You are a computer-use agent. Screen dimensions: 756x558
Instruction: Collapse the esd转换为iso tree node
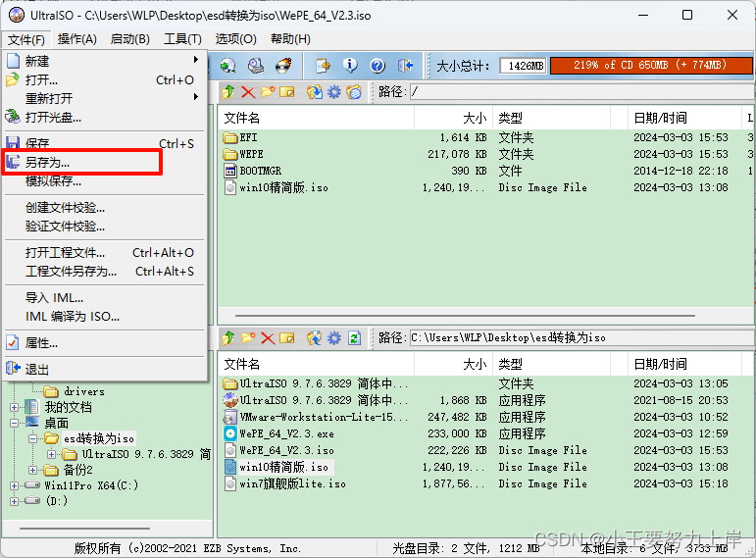tap(32, 439)
